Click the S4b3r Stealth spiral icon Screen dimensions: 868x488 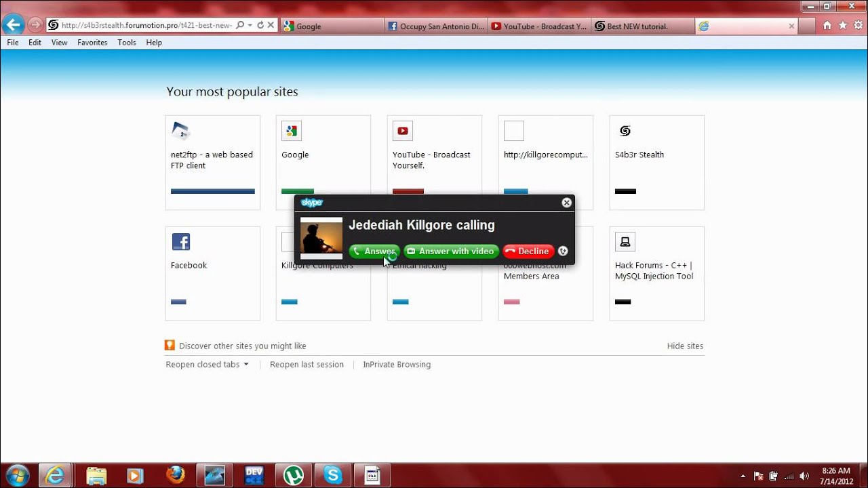click(x=625, y=131)
